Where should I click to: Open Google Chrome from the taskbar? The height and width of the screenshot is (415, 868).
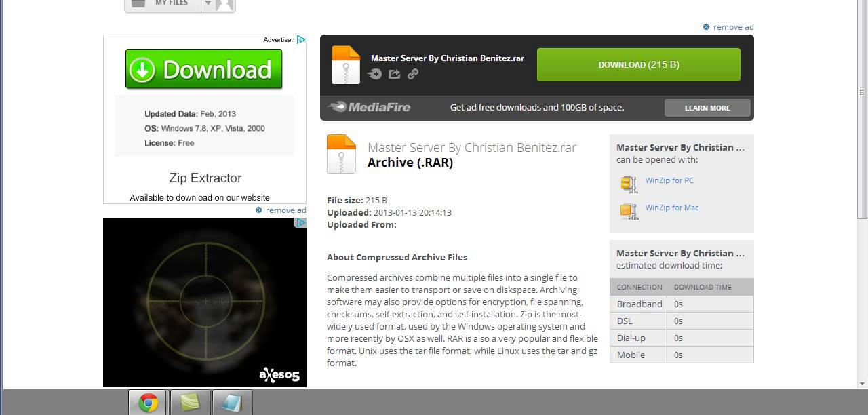pos(149,403)
